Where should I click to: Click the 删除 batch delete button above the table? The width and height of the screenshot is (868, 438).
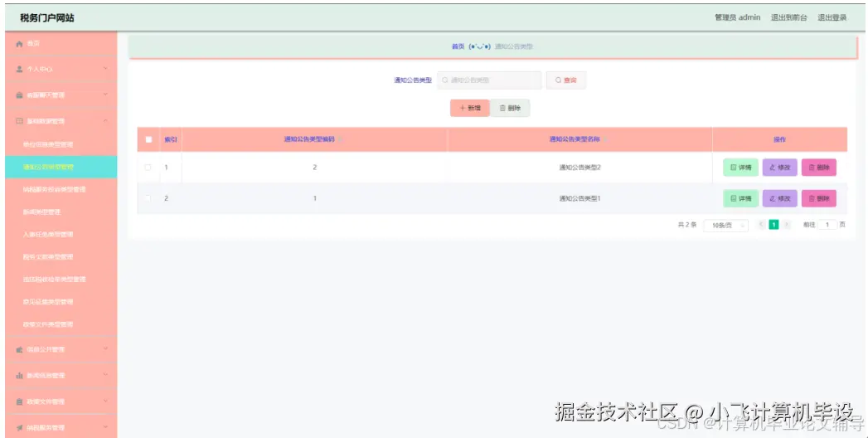[510, 108]
